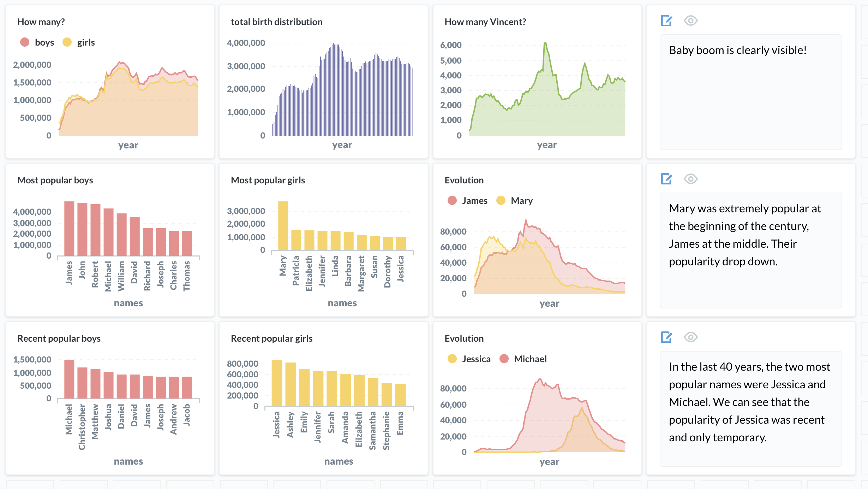The image size is (868, 489).
Task: Click the Mary legend dot in Evolution chart
Action: 501,201
